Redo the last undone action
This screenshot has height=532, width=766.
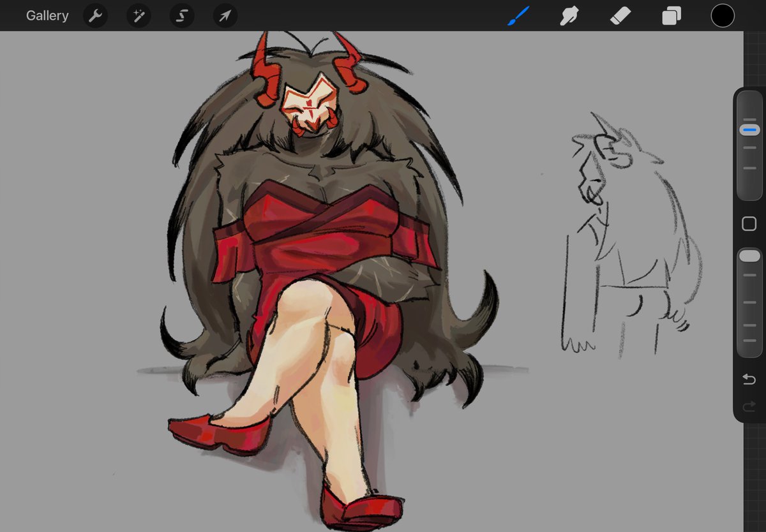pos(749,406)
